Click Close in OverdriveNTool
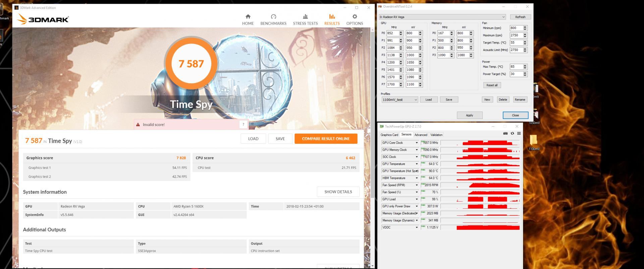Screen dimensions: 644x269 516,115
